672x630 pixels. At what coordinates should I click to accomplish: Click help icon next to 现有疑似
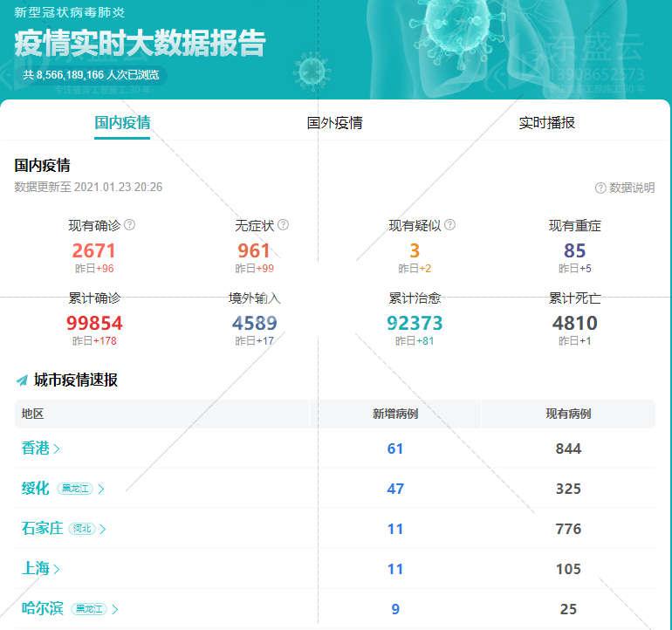[449, 224]
